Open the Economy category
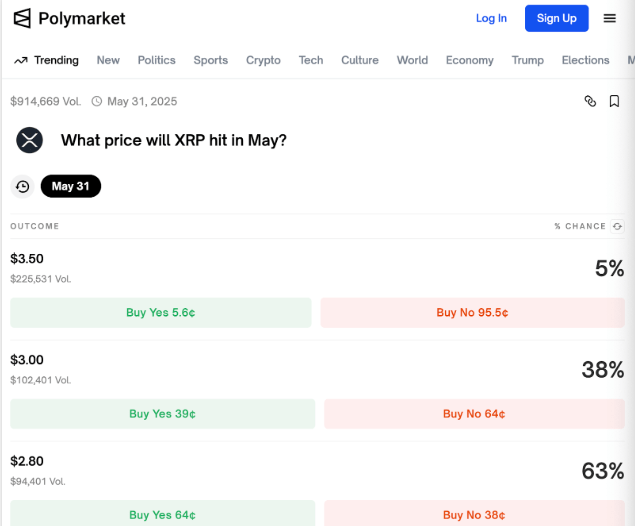635x526 pixels. (x=470, y=60)
